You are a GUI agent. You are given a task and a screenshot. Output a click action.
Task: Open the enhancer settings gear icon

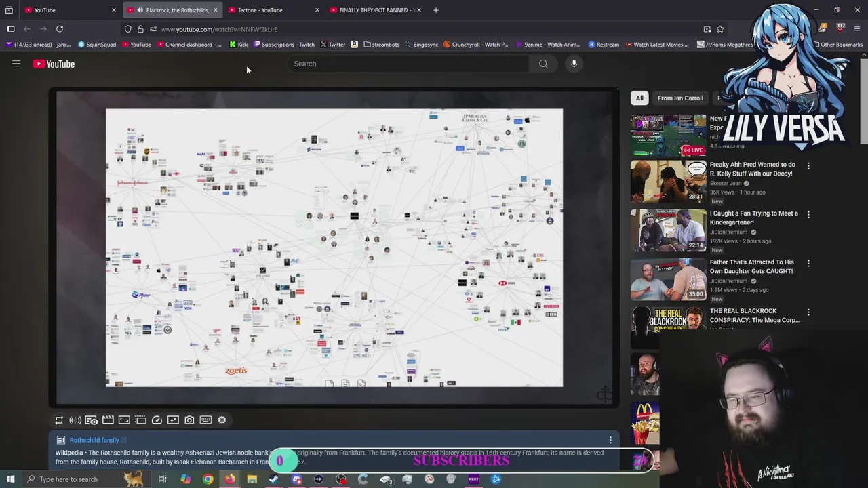pos(222,420)
